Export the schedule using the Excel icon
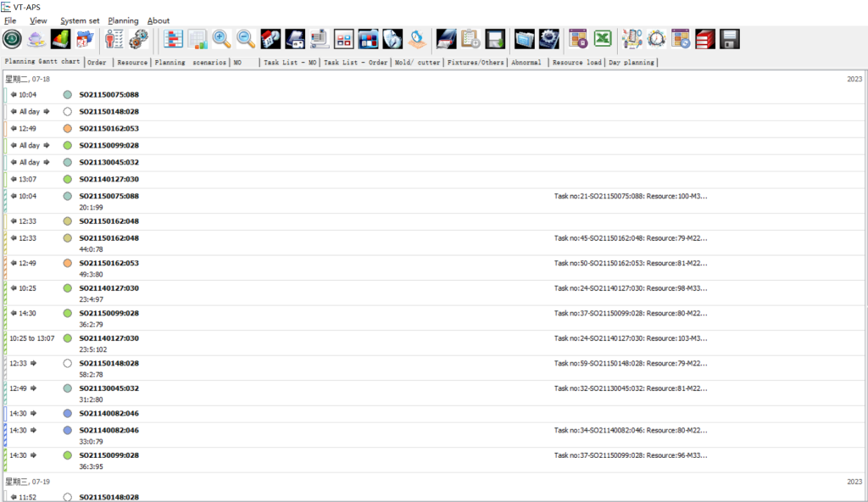The width and height of the screenshot is (868, 502). pyautogui.click(x=603, y=38)
